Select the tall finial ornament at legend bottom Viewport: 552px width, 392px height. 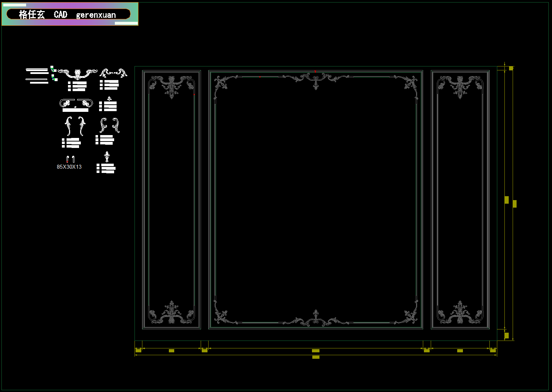pyautogui.click(x=107, y=157)
